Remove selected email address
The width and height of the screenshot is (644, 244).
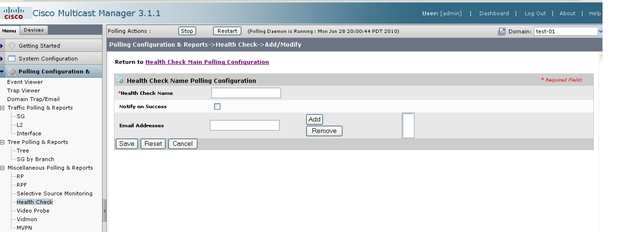coord(324,131)
